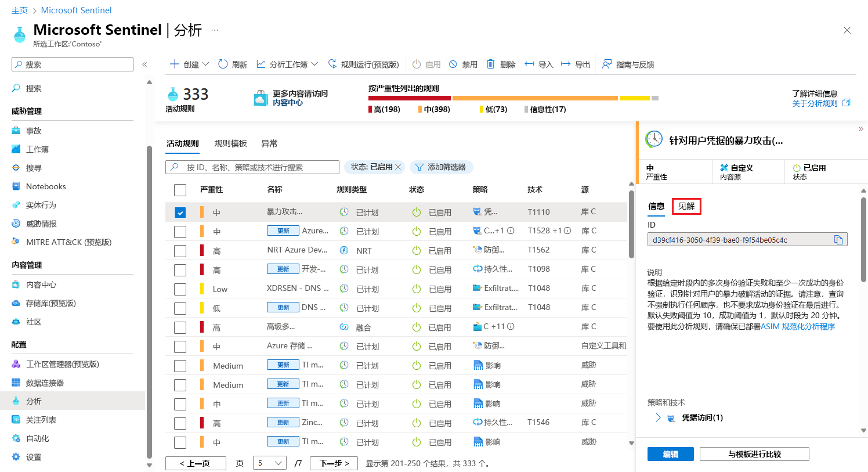Go to 上一页 previous page
This screenshot has width=868, height=472.
tap(194, 463)
